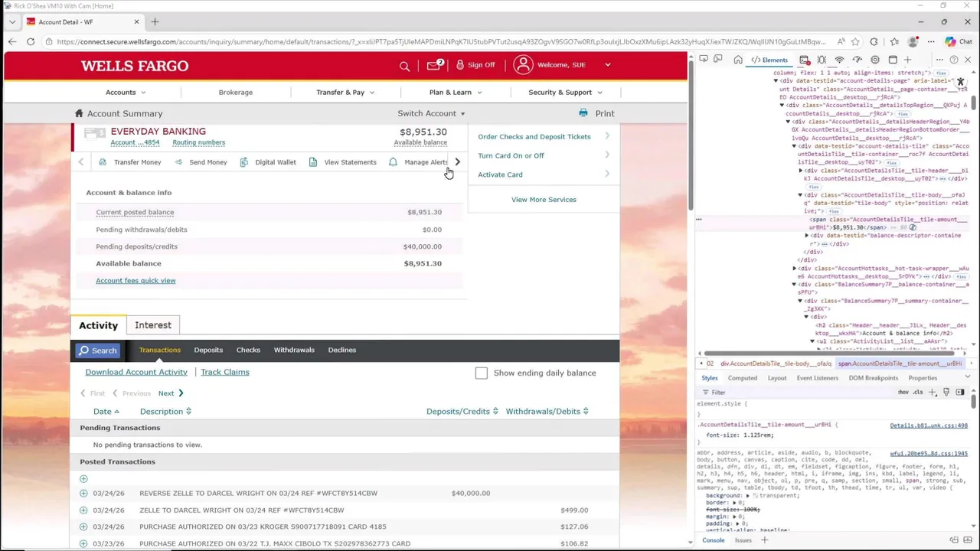Check Show ending daily balance checkbox
Image resolution: width=980 pixels, height=551 pixels.
click(x=481, y=373)
